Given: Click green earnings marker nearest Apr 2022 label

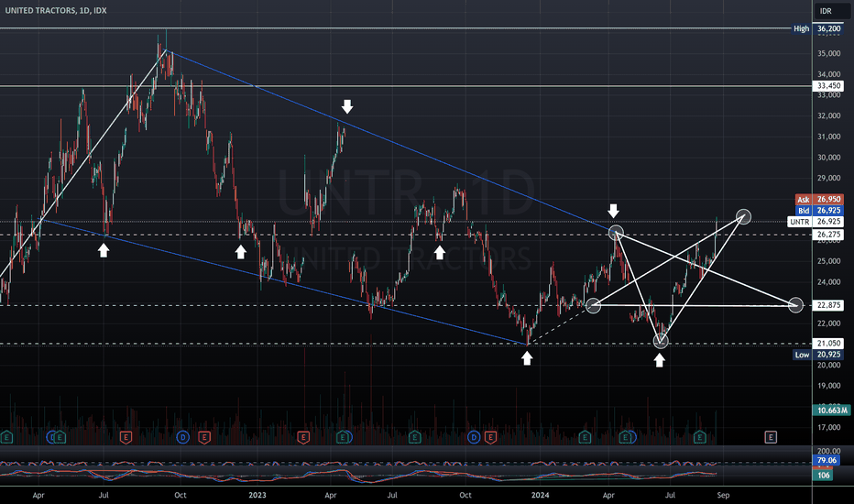Looking at the screenshot, I should [60, 437].
